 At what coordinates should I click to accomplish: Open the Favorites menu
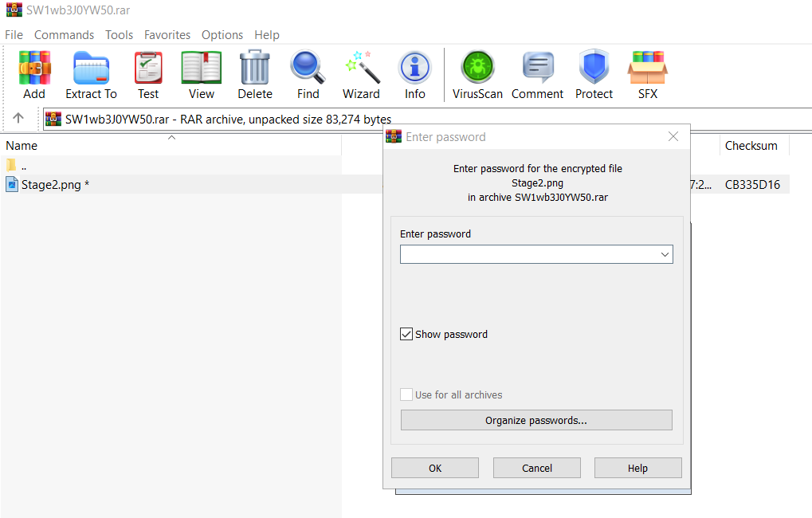click(167, 35)
